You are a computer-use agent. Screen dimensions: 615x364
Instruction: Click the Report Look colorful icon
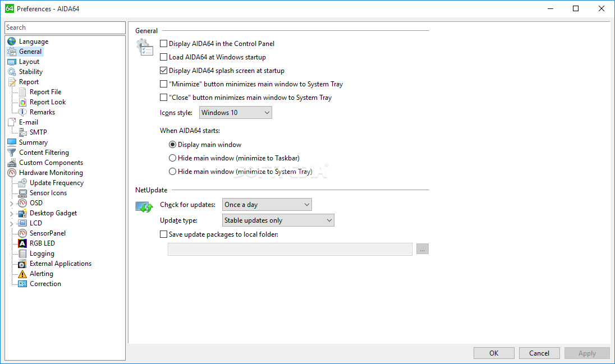point(22,102)
